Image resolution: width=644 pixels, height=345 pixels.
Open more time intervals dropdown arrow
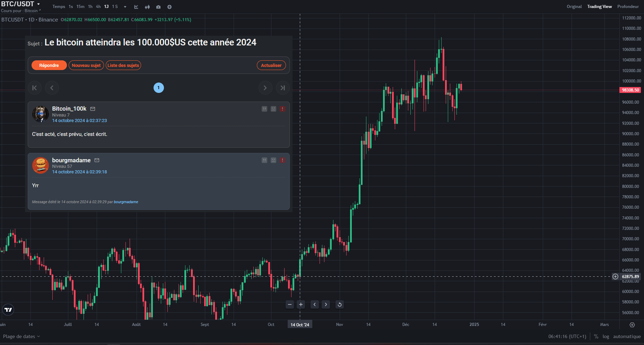pyautogui.click(x=125, y=7)
